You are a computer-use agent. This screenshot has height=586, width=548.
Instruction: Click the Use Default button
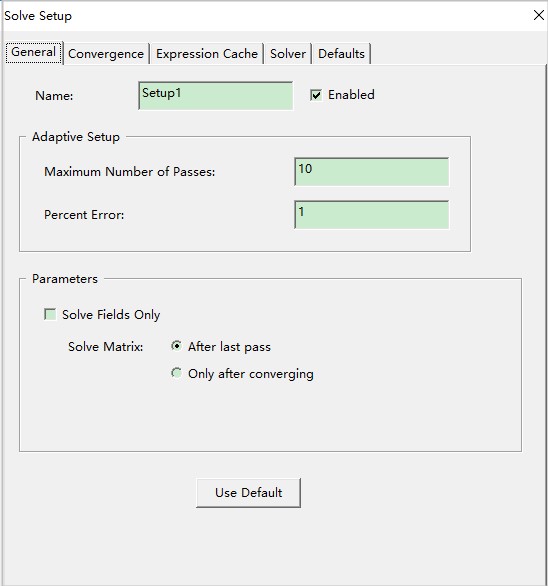pos(248,493)
